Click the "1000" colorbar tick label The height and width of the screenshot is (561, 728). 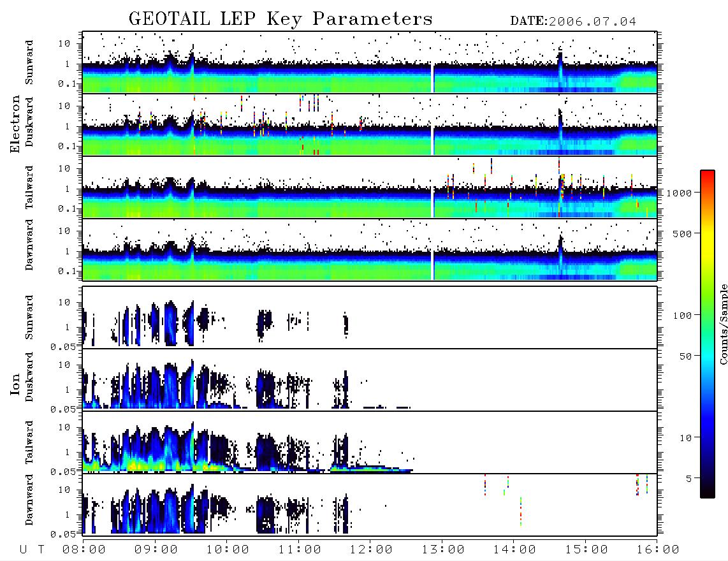click(679, 193)
